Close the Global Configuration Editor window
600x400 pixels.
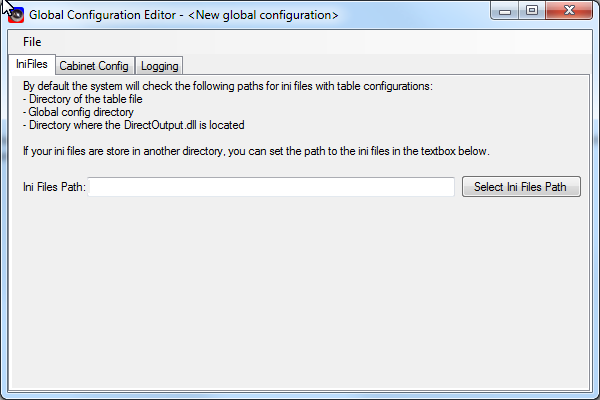coord(569,11)
